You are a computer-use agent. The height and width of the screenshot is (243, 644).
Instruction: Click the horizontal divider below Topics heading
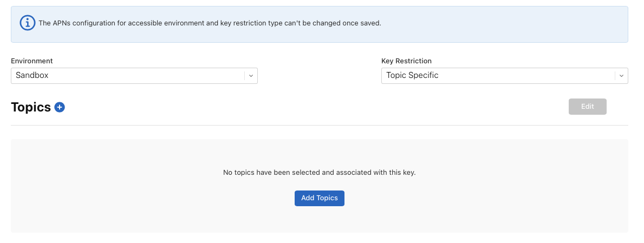(319, 125)
